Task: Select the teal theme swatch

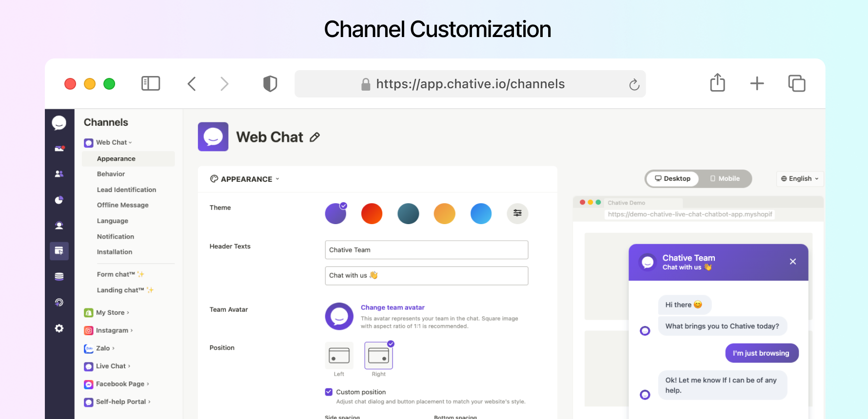Action: pos(408,213)
